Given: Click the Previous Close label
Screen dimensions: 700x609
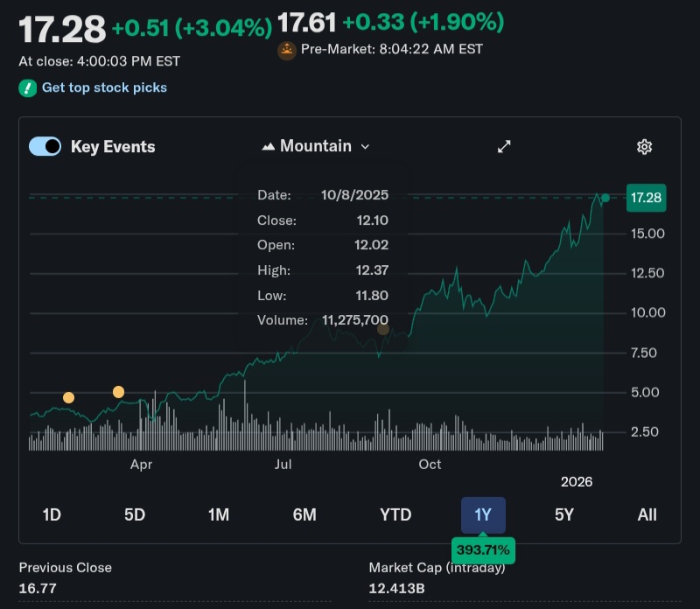Looking at the screenshot, I should coord(65,568).
